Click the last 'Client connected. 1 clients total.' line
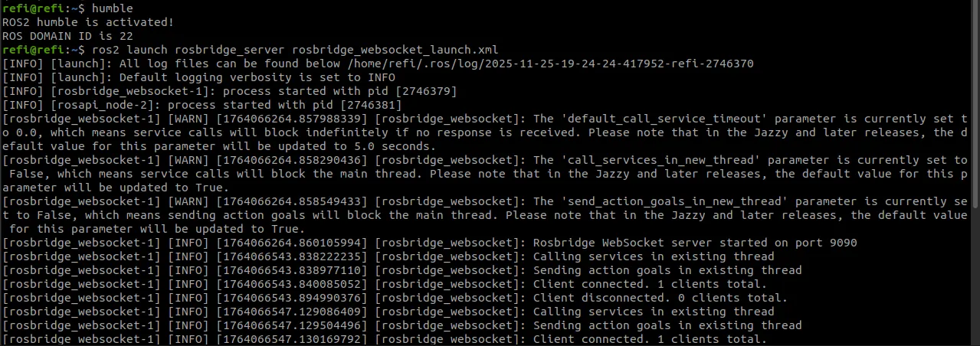The width and height of the screenshot is (980, 346). pos(649,339)
